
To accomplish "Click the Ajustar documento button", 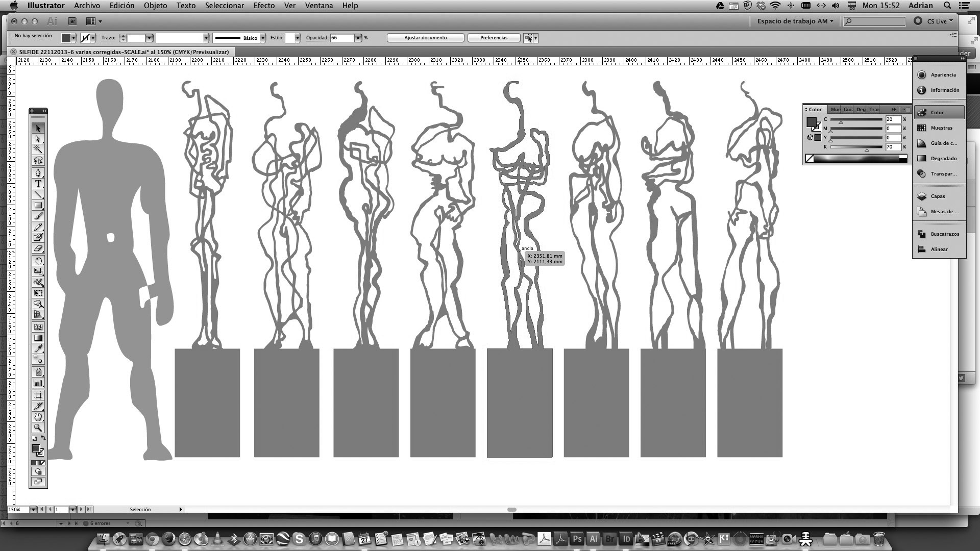I will tap(425, 38).
